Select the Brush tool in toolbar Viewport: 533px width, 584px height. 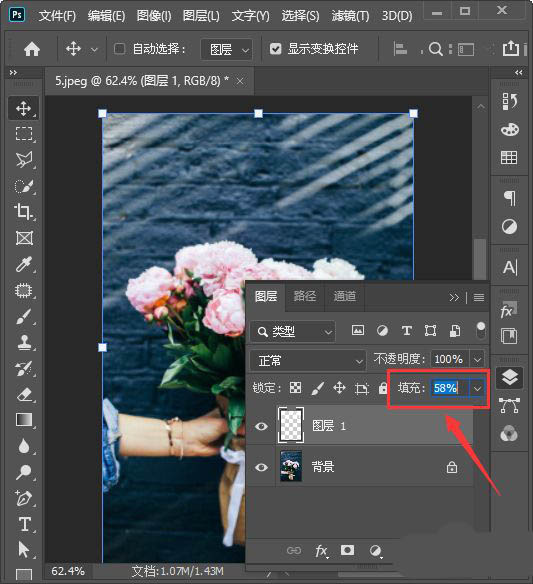click(x=24, y=317)
